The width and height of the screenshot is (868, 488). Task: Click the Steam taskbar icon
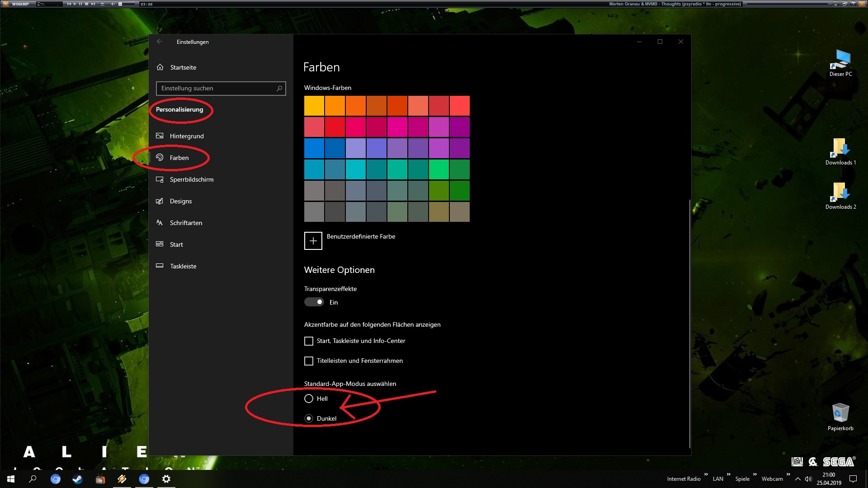(x=77, y=479)
